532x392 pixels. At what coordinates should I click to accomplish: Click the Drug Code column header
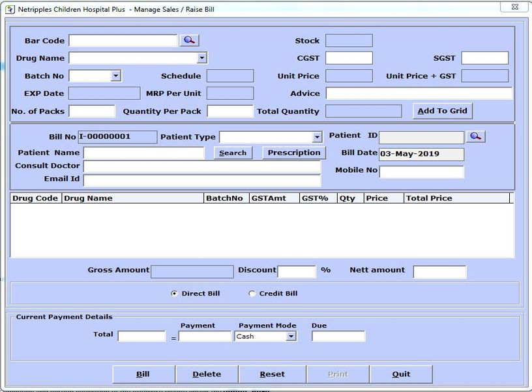[x=36, y=198]
